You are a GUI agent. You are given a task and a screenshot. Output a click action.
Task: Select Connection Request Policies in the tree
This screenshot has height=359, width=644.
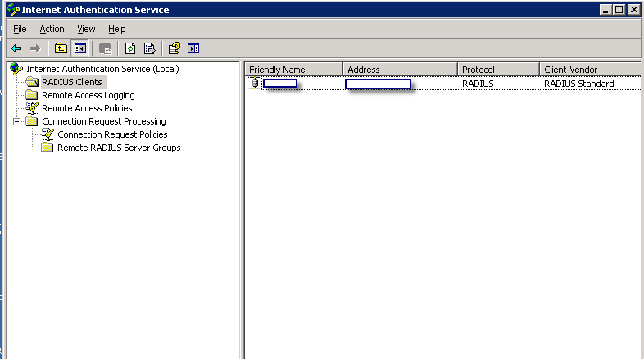tap(112, 134)
